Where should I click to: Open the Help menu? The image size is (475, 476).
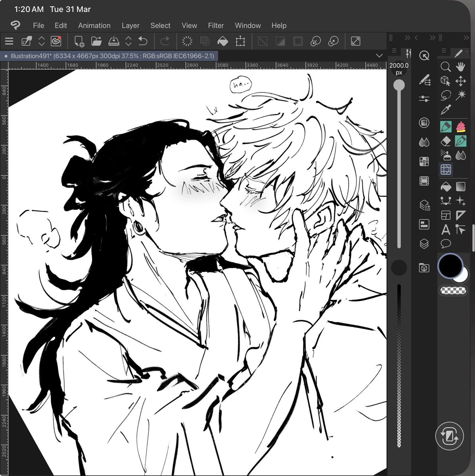[x=279, y=25]
